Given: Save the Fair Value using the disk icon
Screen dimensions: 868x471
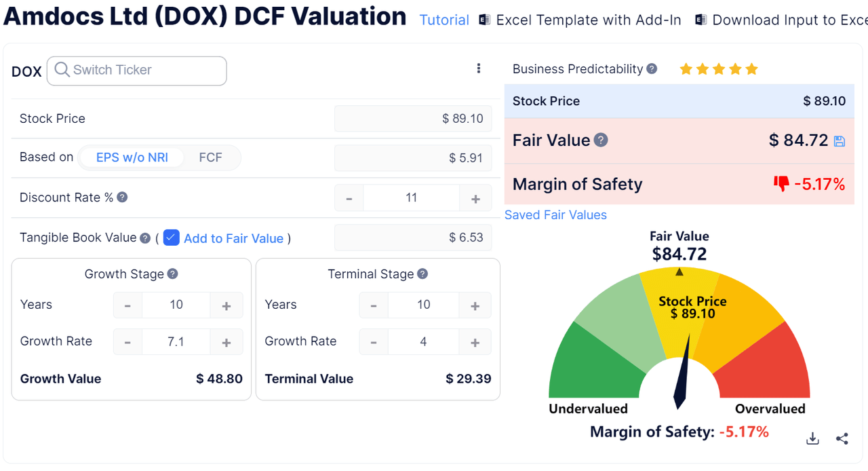Looking at the screenshot, I should [x=840, y=140].
